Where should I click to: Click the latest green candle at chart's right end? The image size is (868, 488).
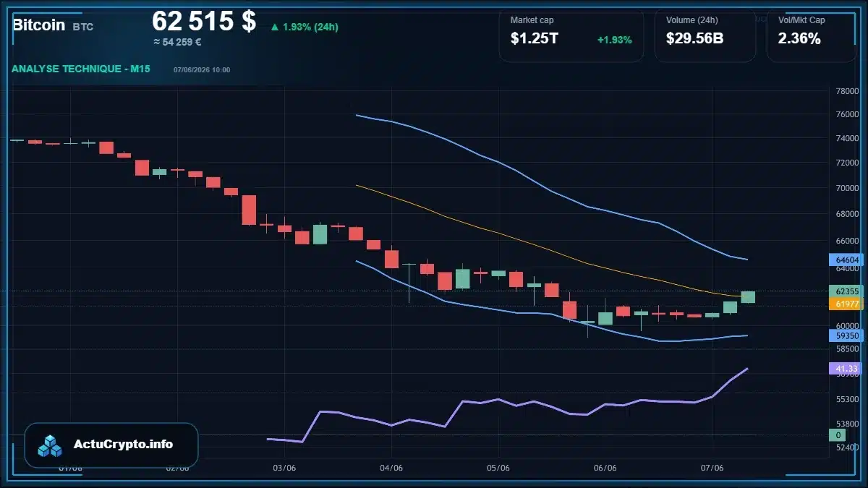(x=748, y=297)
